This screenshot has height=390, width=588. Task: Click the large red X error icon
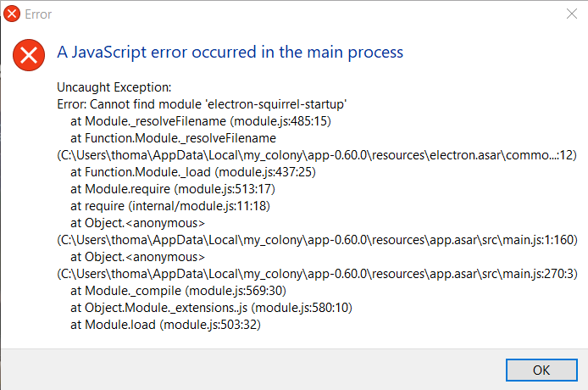[x=29, y=55]
